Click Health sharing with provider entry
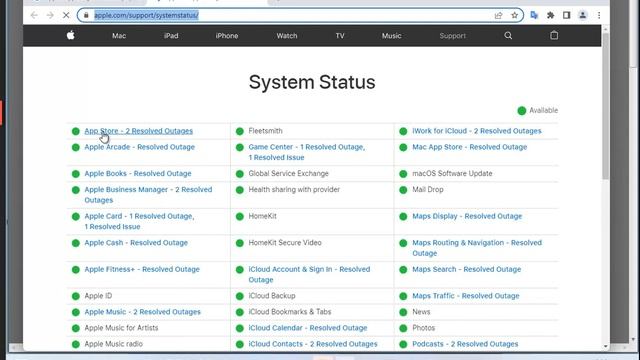This screenshot has width=640, height=360. click(294, 190)
